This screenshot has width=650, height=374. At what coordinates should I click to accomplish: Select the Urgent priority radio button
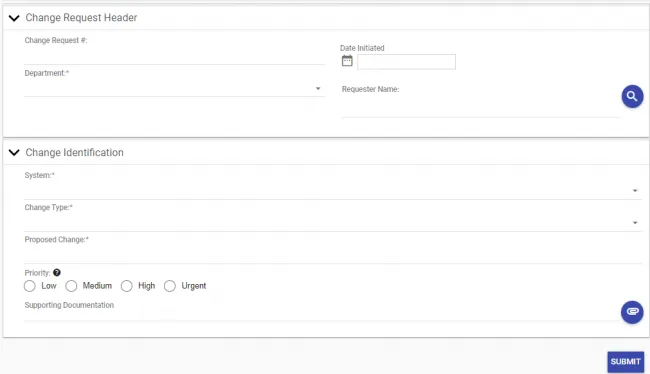[x=170, y=286]
